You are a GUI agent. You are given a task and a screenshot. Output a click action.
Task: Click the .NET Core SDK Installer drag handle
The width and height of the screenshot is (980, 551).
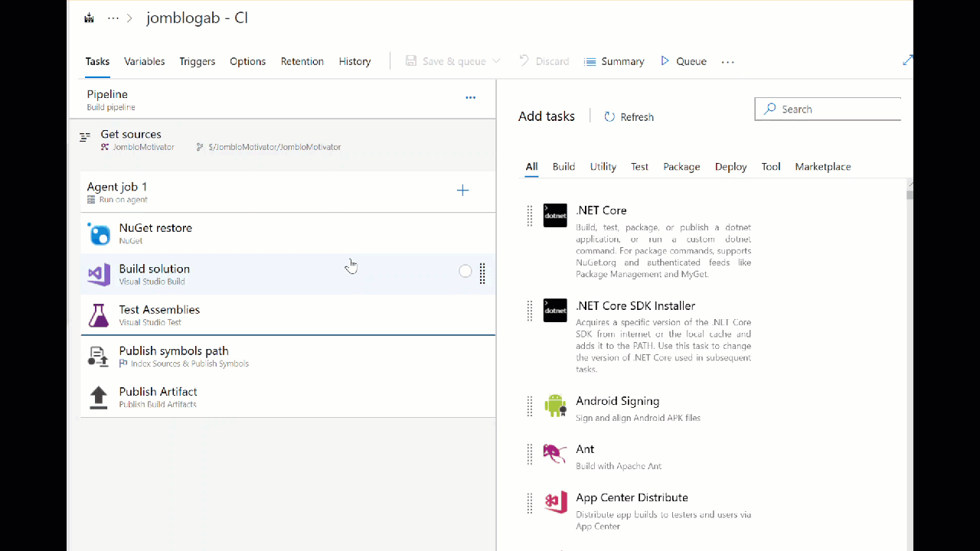(530, 311)
